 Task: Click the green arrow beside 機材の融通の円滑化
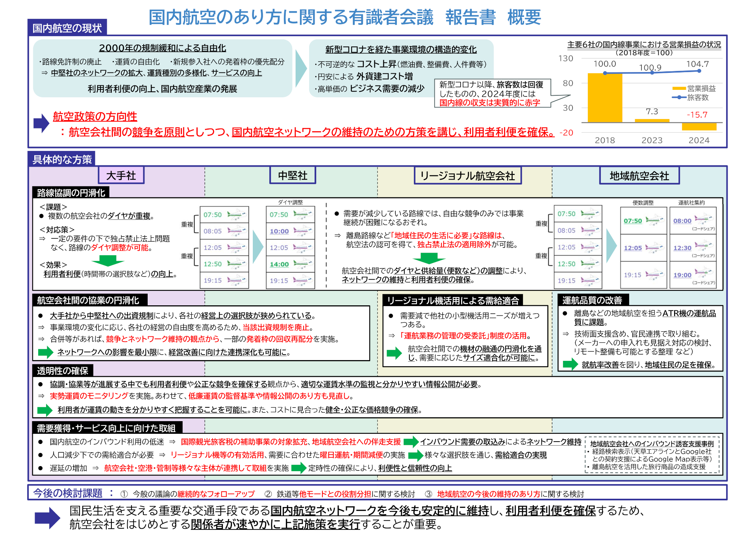click(394, 353)
